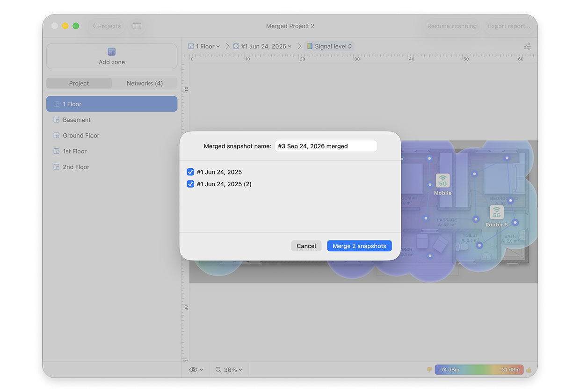Open the 1 Floor breadcrumb dropdown
Viewport: 580px width, 392px height.
pyautogui.click(x=204, y=46)
